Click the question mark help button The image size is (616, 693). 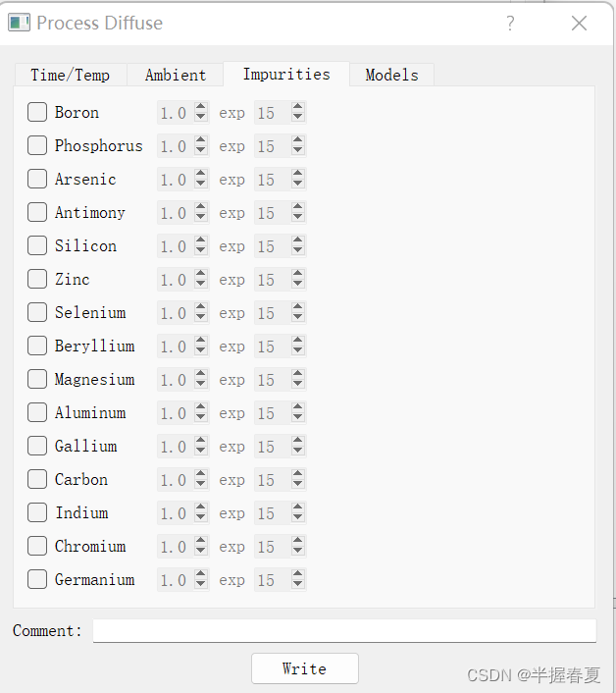(510, 23)
